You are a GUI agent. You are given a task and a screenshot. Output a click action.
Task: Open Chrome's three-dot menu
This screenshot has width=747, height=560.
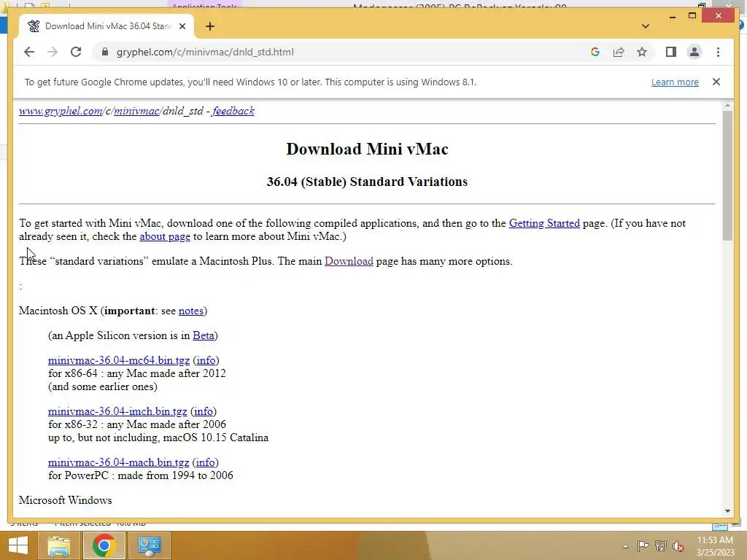[718, 52]
